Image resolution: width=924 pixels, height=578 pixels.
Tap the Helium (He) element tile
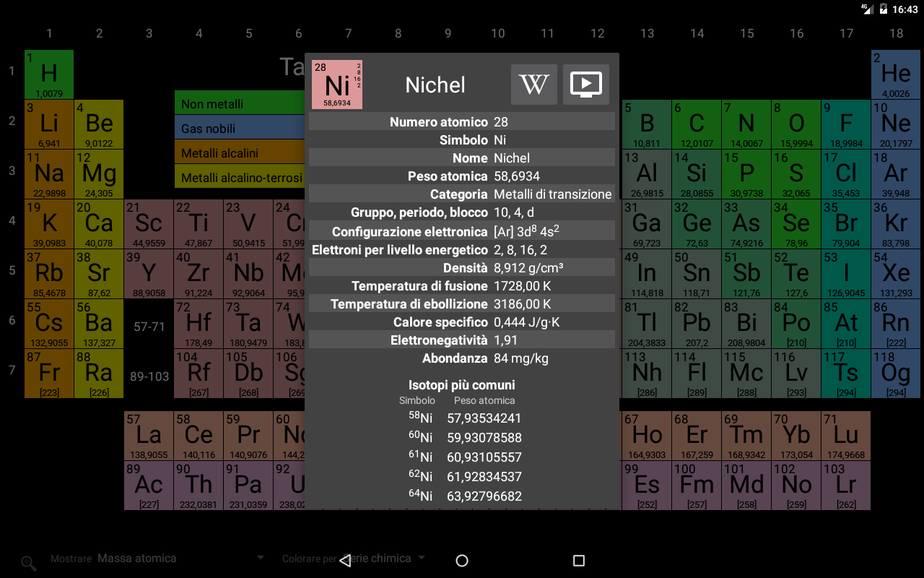point(896,74)
